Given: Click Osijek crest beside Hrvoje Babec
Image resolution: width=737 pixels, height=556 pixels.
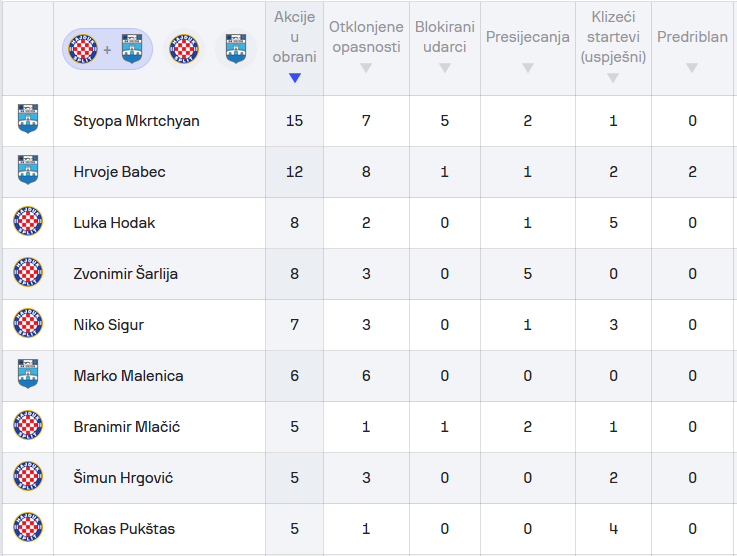Looking at the screenshot, I should tap(27, 172).
